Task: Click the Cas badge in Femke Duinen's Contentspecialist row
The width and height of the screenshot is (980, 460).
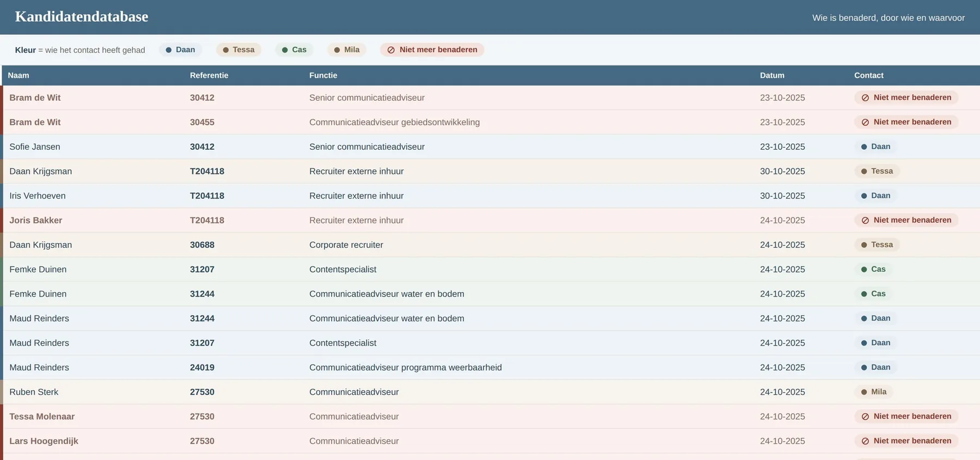Action: [873, 269]
